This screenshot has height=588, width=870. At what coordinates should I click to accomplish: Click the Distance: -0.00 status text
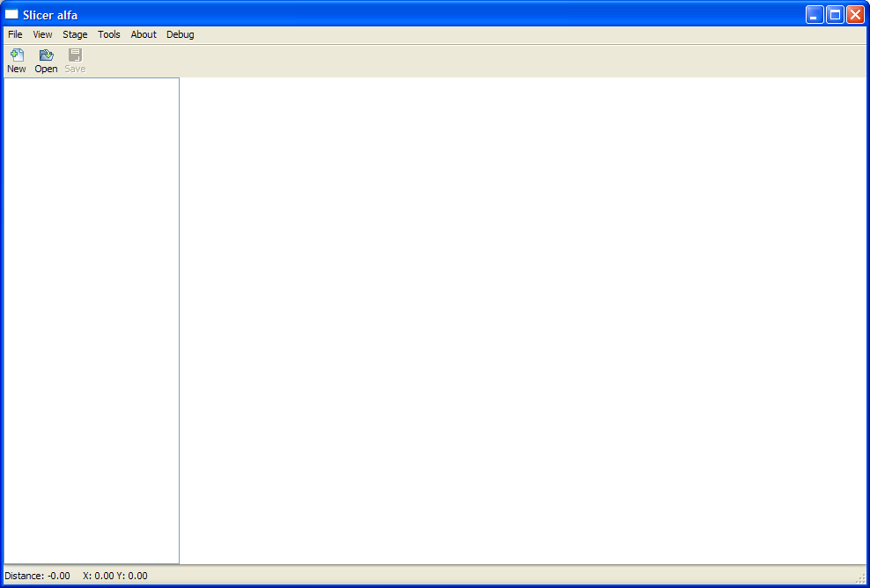[x=37, y=576]
